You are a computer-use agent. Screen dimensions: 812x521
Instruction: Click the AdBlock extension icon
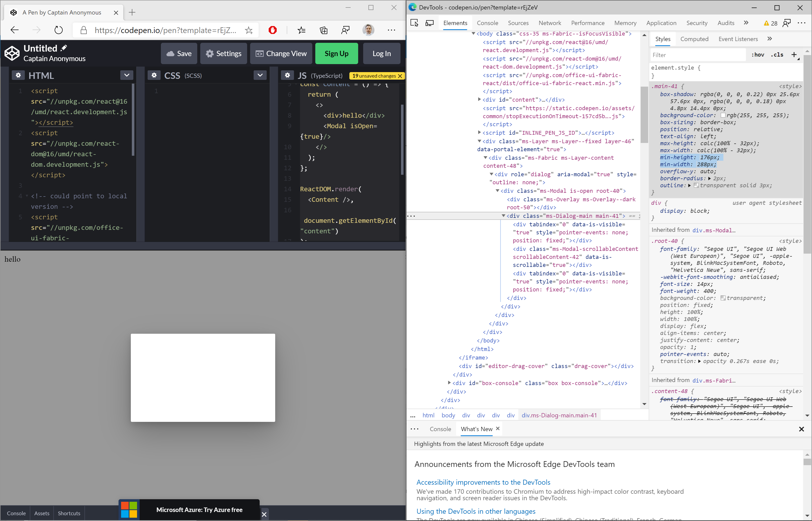pyautogui.click(x=273, y=30)
